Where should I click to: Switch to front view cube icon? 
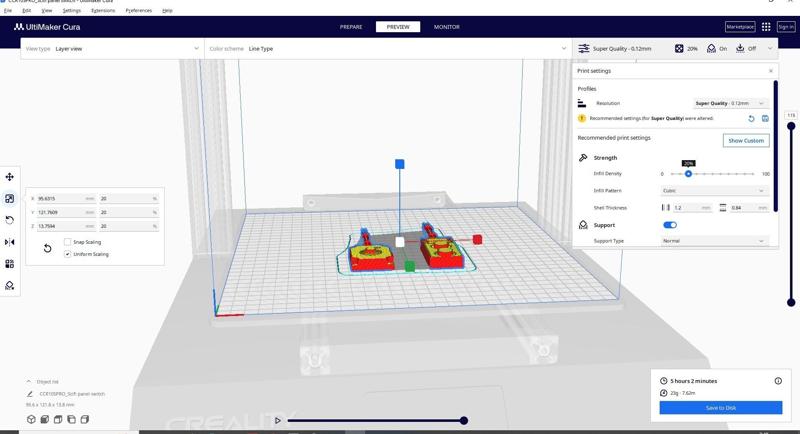click(x=45, y=419)
